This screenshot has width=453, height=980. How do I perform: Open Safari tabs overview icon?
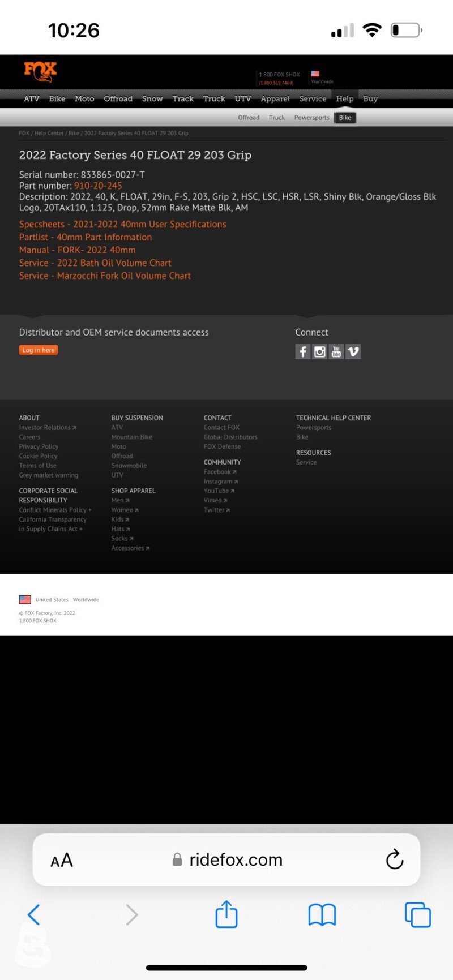click(x=418, y=915)
